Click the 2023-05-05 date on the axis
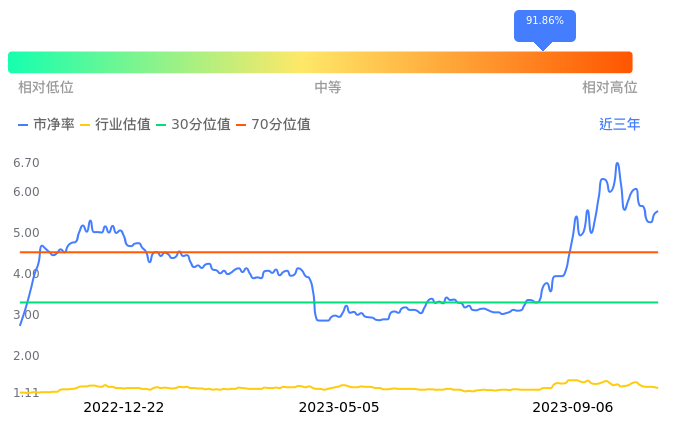The image size is (686, 442). (x=339, y=408)
